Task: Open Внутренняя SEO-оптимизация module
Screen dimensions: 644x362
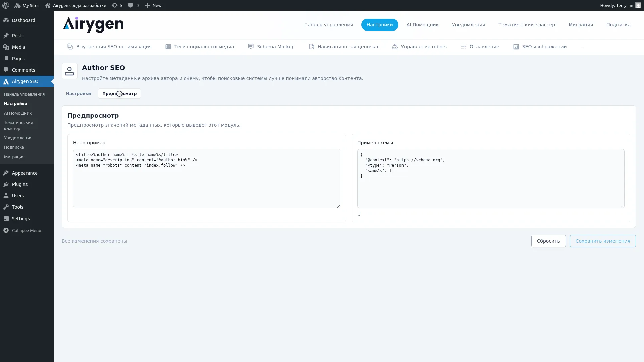Action: pos(109,47)
